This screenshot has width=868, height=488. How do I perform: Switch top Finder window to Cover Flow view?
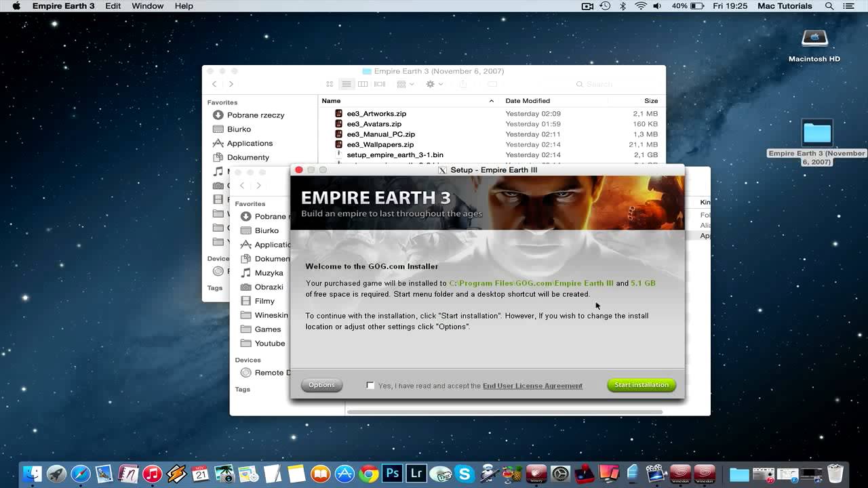click(x=380, y=84)
